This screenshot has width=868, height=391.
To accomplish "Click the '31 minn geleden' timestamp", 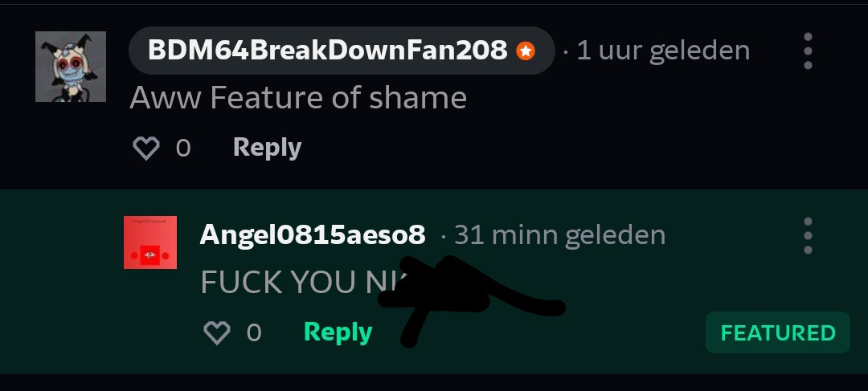I will 559,234.
